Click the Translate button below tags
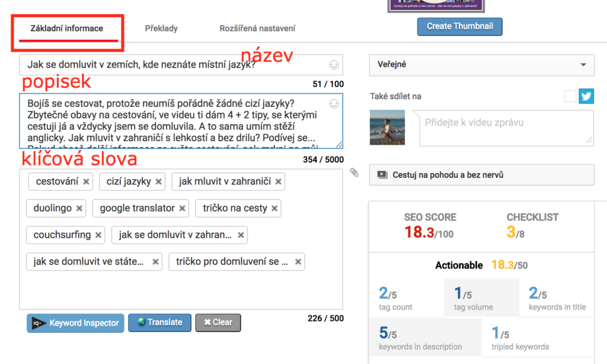Screen dimensions: 607x364 (159, 323)
